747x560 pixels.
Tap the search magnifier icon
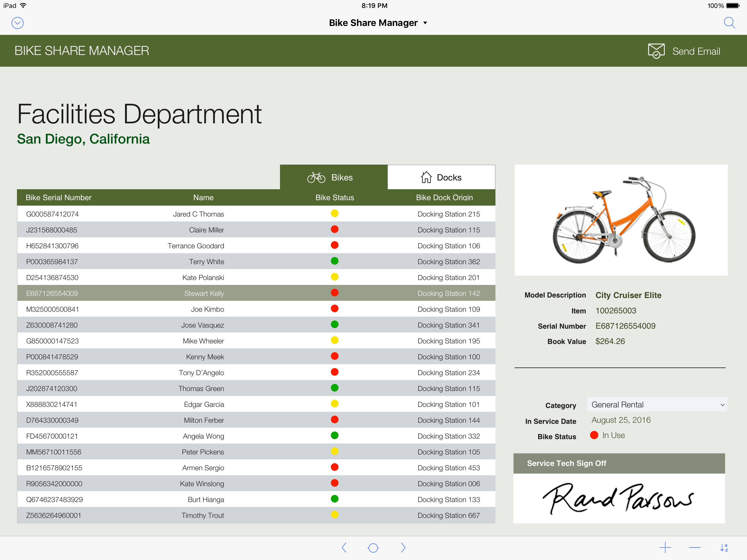pos(729,23)
